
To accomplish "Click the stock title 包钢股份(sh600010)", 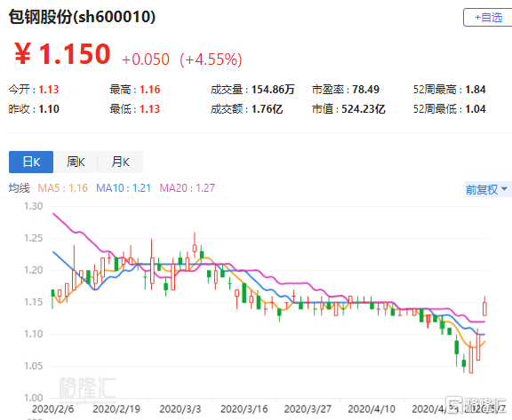I will (82, 17).
